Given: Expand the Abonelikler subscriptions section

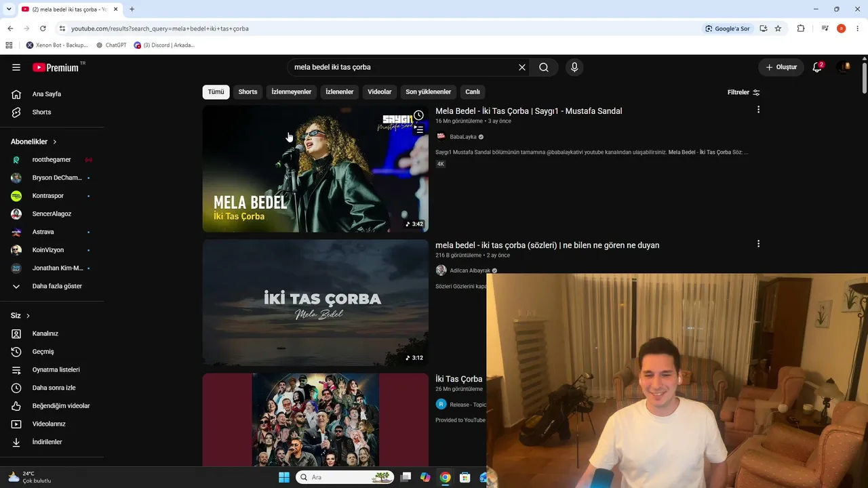Looking at the screenshot, I should (x=34, y=142).
